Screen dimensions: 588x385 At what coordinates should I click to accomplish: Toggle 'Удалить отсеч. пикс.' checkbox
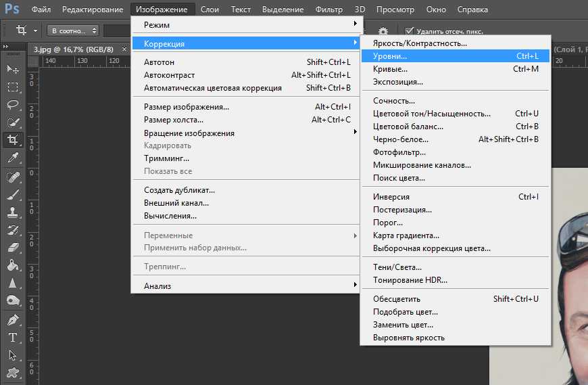pos(409,31)
